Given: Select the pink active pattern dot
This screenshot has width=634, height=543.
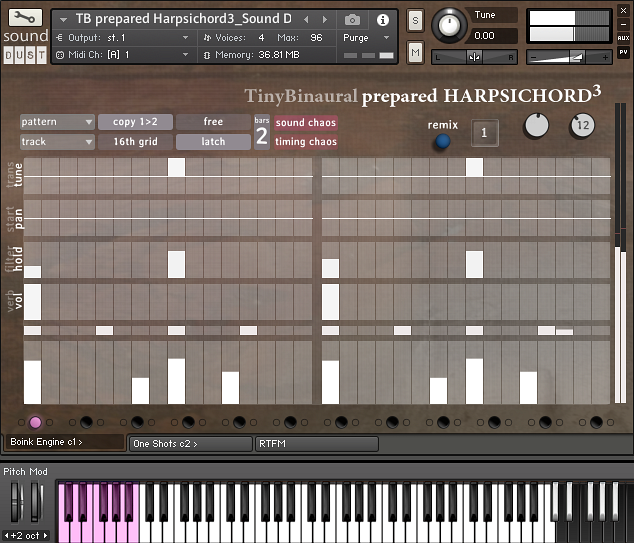Looking at the screenshot, I should pos(35,423).
